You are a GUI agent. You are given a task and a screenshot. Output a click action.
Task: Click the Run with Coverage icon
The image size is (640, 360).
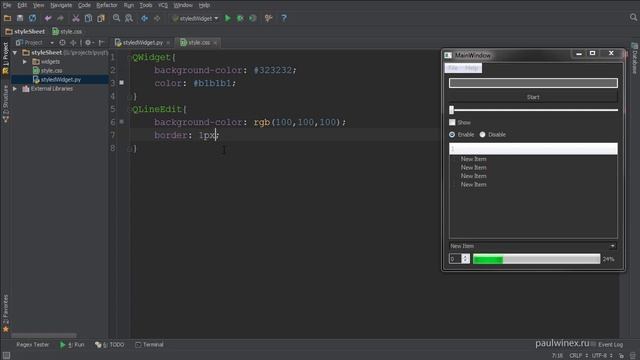tap(253, 18)
